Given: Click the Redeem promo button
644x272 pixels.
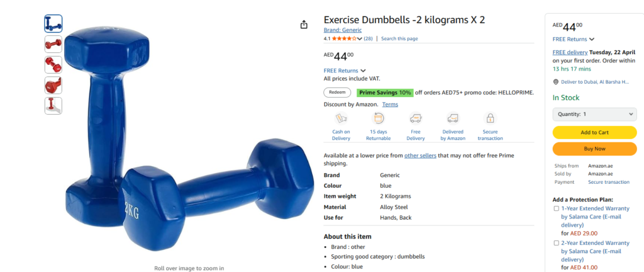Looking at the screenshot, I should pos(337,93).
